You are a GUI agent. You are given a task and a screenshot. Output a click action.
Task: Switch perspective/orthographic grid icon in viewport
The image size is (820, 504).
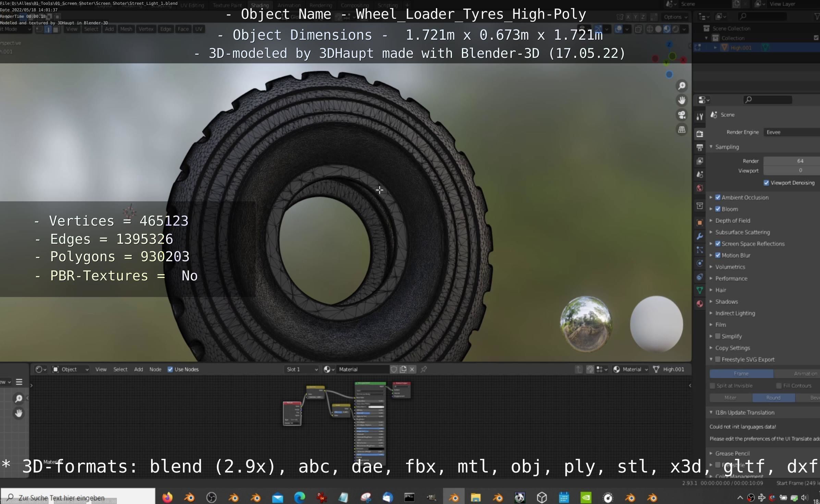pos(682,130)
